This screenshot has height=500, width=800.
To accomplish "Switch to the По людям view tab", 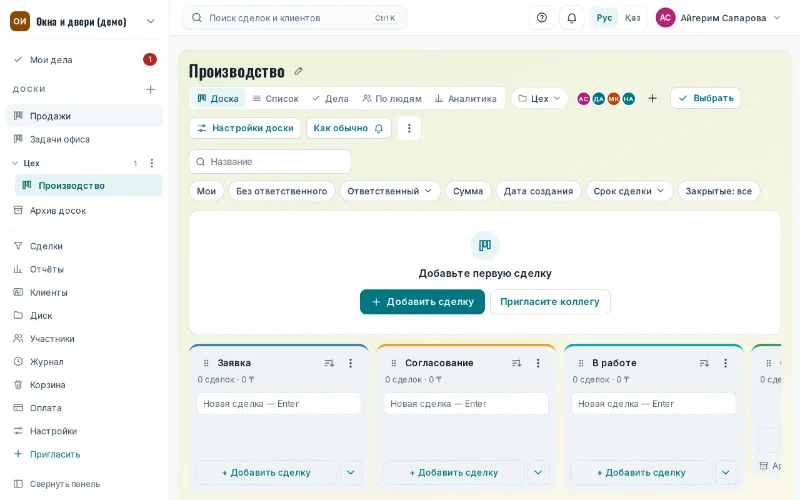I will 392,98.
